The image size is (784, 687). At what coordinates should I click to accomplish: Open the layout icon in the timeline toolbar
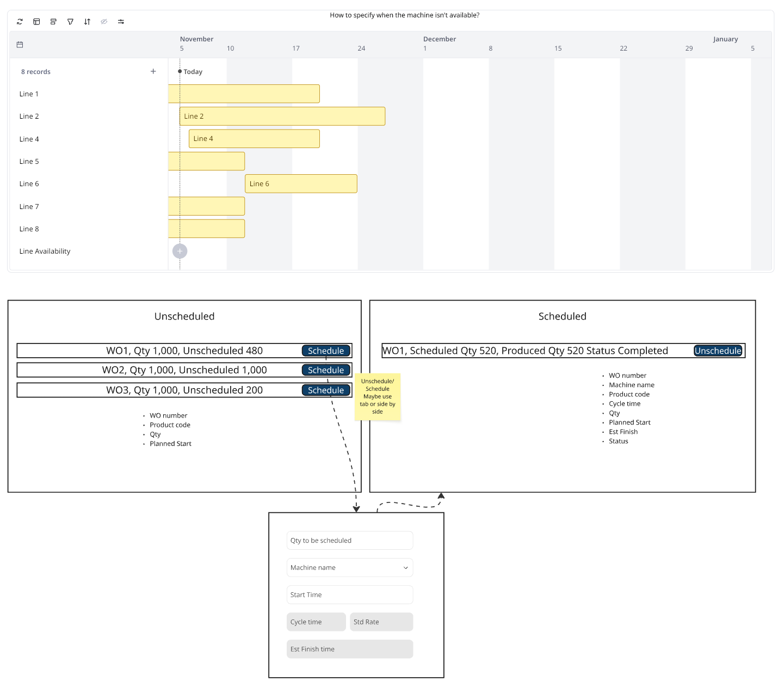(x=36, y=22)
